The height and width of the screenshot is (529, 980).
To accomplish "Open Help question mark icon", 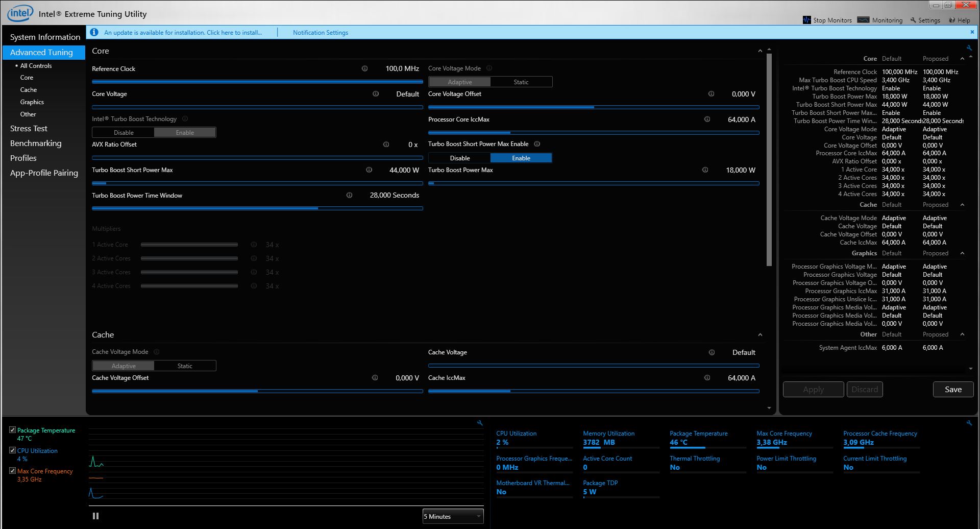I will [x=952, y=20].
